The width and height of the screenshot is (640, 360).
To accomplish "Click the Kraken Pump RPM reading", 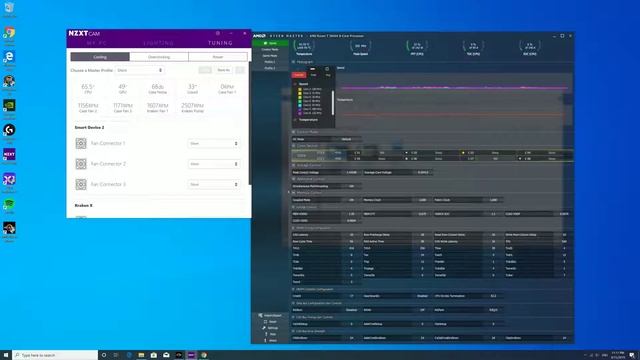I will 192,106.
